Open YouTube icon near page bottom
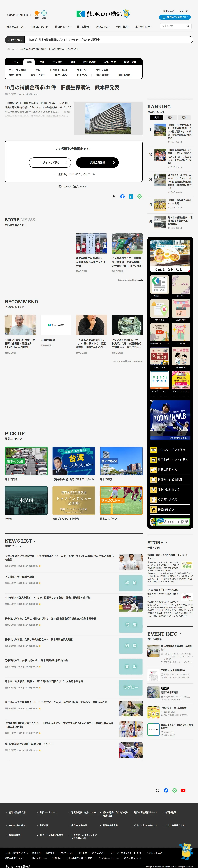 (183, 790)
